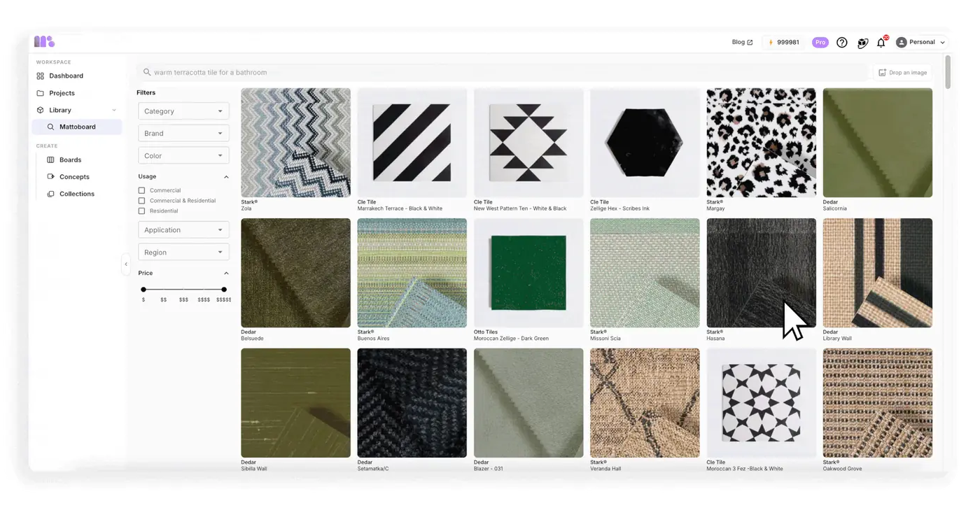Open the Brand filter dropdown

(x=183, y=133)
